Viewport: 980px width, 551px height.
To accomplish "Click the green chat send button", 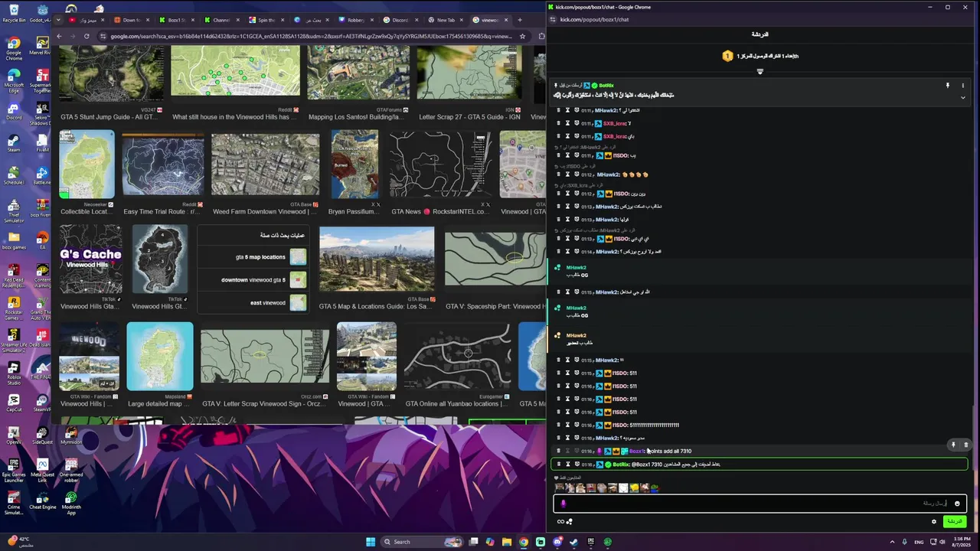I will point(954,522).
